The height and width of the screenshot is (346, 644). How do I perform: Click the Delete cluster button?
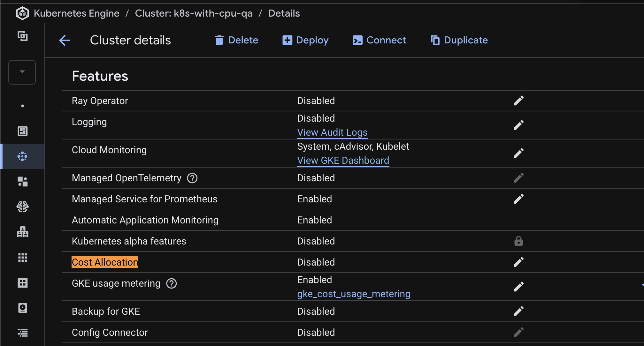click(236, 40)
